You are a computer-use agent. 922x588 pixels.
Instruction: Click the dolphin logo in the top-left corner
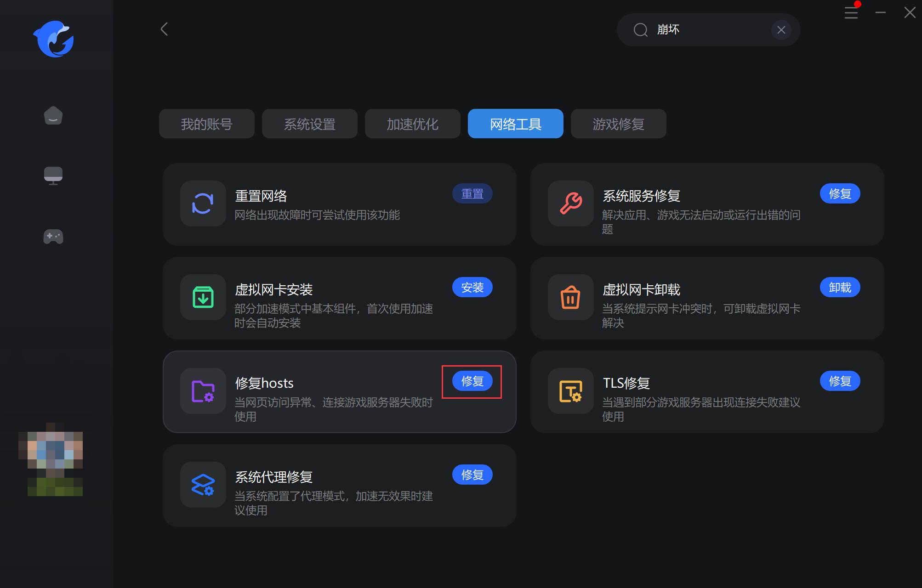[54, 39]
